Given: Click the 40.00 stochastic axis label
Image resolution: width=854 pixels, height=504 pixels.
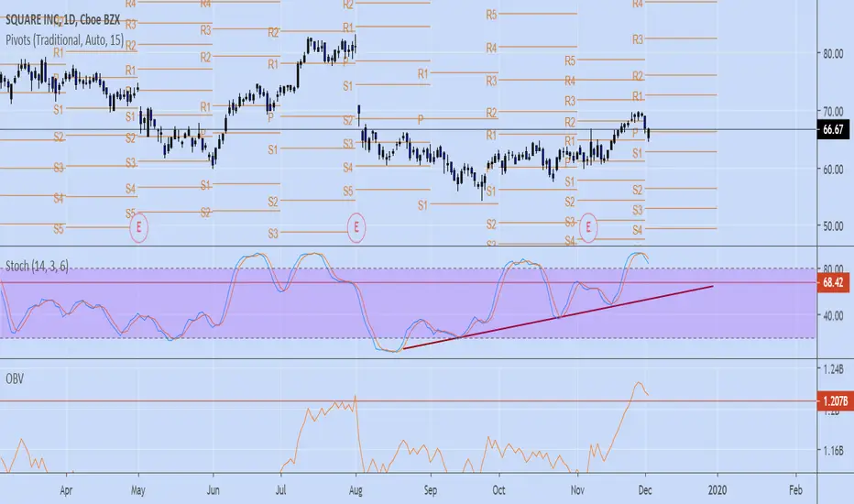Looking at the screenshot, I should click(832, 316).
